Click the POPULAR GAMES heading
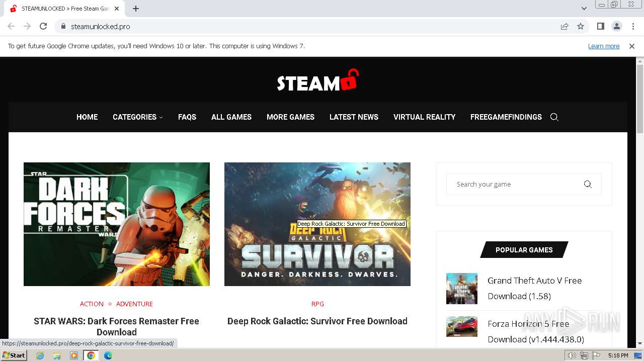644x362 pixels. tap(524, 249)
